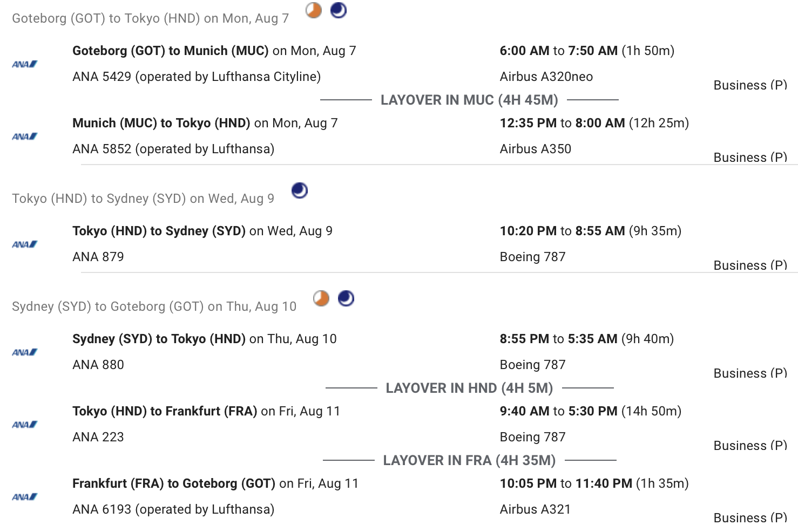The width and height of the screenshot is (798, 532).
Task: Click the ANA logo for the Goteborg to Munich flight
Action: [x=25, y=64]
